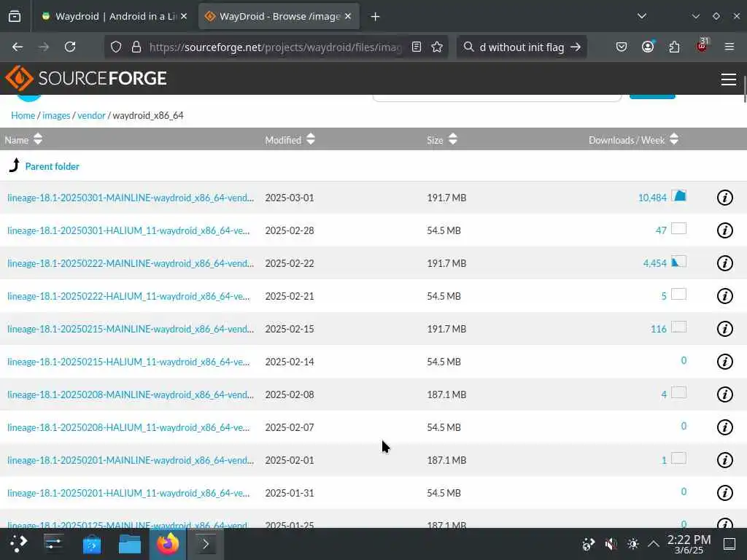Screen dimensions: 747x560
Task: Go to Home breadcrumb link
Action: [23, 115]
